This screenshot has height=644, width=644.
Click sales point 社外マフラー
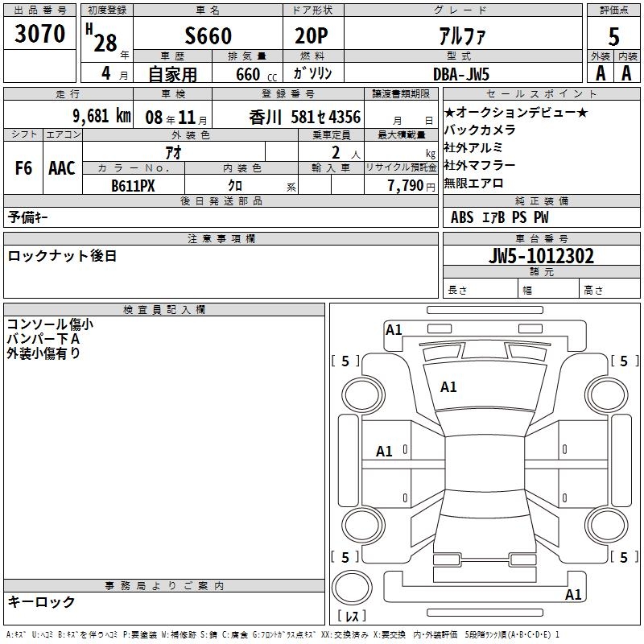[x=480, y=165]
